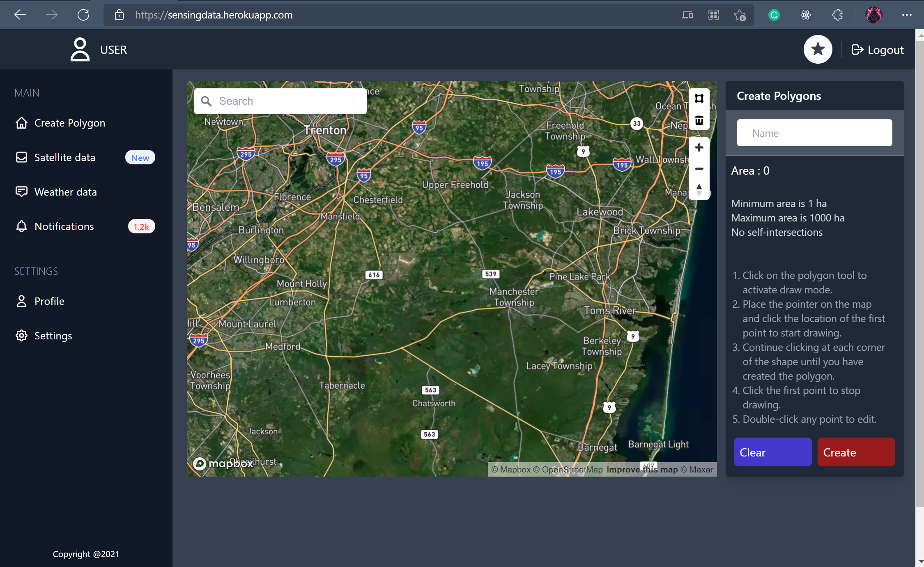Reset map bearing with compass icon
924x567 pixels.
coord(699,190)
